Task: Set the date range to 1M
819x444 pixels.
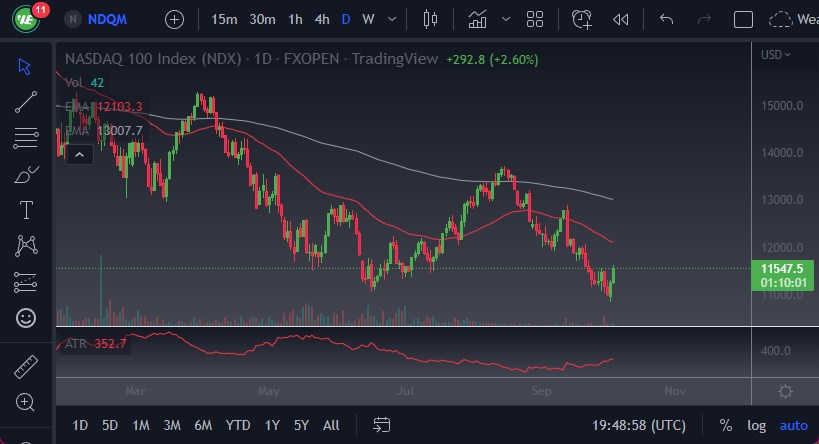Action: (141, 425)
